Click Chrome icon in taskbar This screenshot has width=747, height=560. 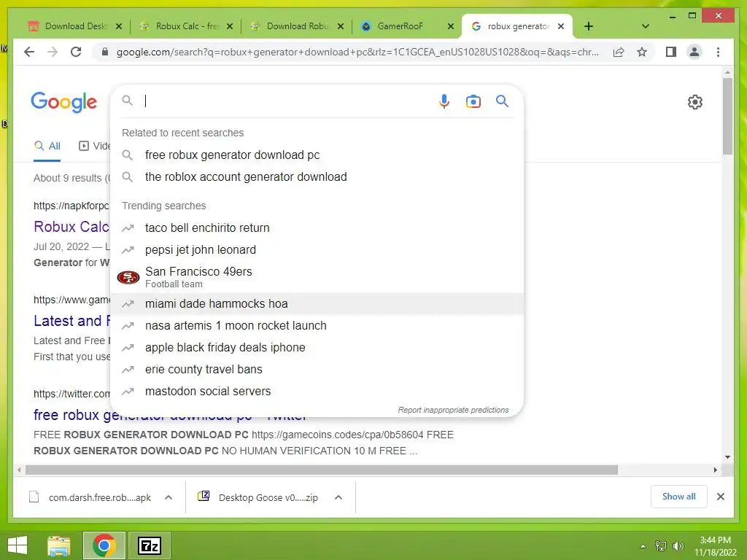click(x=104, y=545)
